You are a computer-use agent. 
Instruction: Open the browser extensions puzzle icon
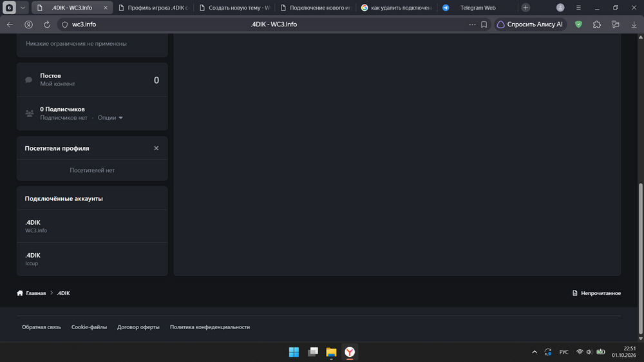pyautogui.click(x=597, y=24)
